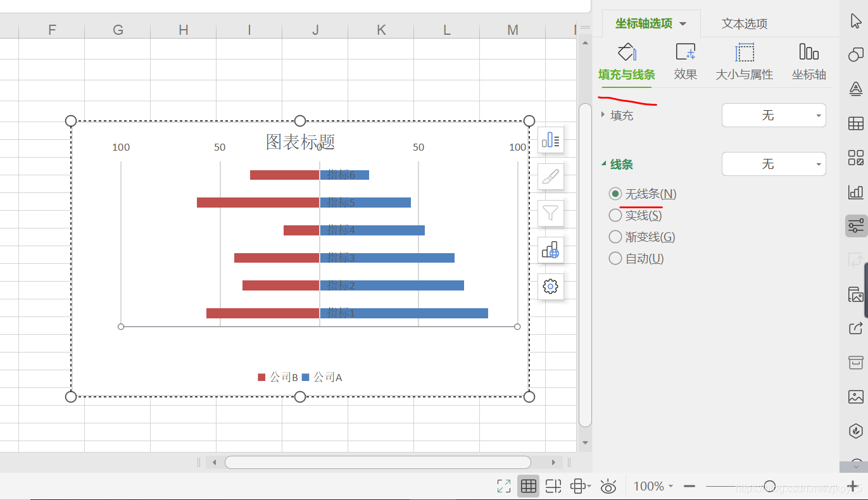Click the 公司B legend entry
868x500 pixels.
(278, 377)
